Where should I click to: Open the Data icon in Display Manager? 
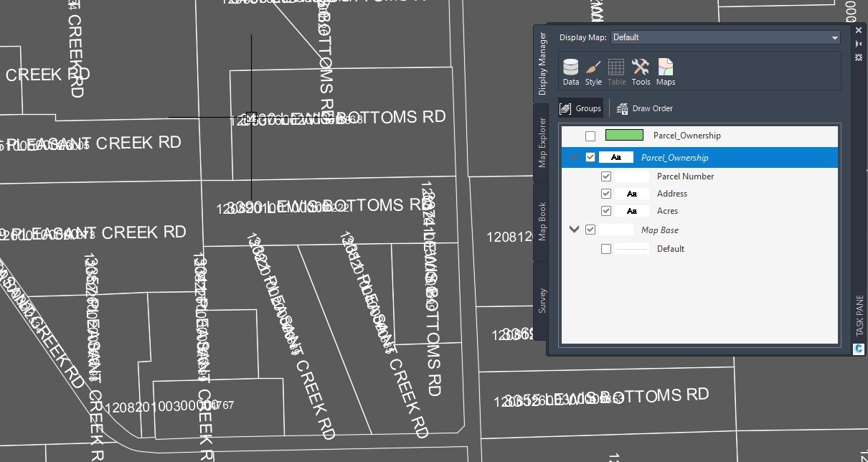tap(570, 70)
